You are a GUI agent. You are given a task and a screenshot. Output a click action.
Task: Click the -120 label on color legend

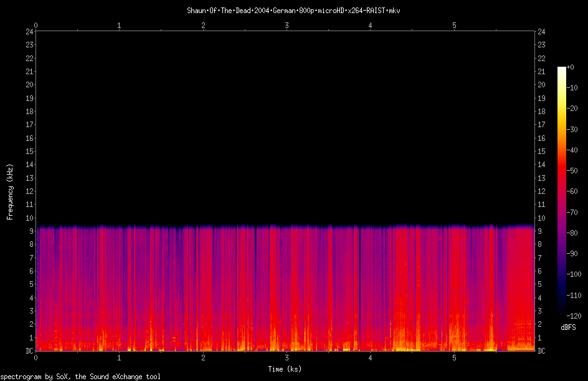coord(574,316)
